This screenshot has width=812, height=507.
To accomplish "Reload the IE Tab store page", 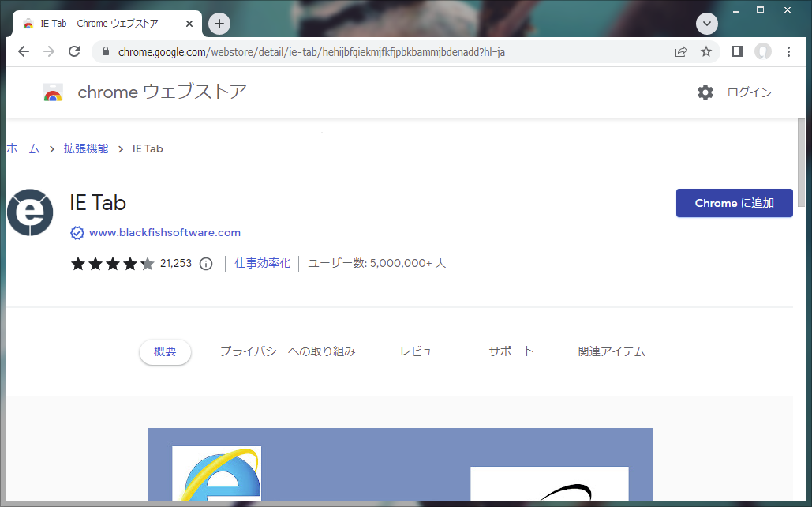I will pos(74,51).
